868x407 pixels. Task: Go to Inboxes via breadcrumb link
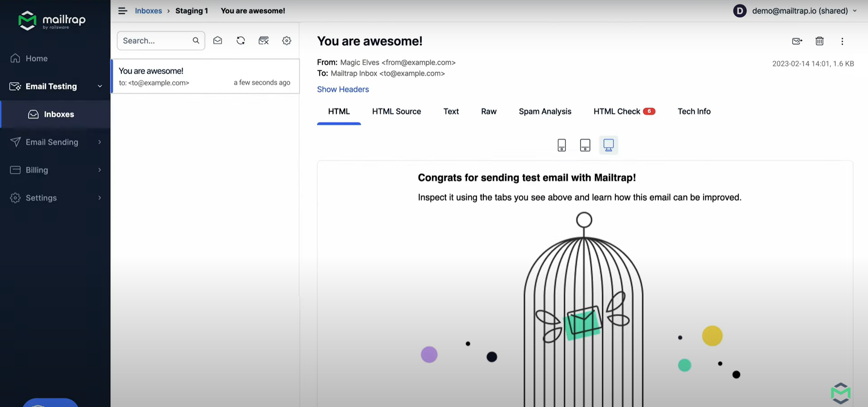[148, 11]
